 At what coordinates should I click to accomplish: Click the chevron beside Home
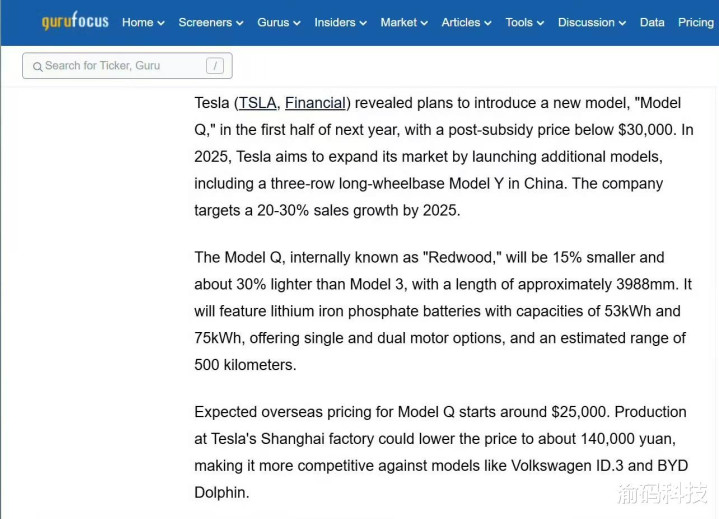pyautogui.click(x=160, y=23)
